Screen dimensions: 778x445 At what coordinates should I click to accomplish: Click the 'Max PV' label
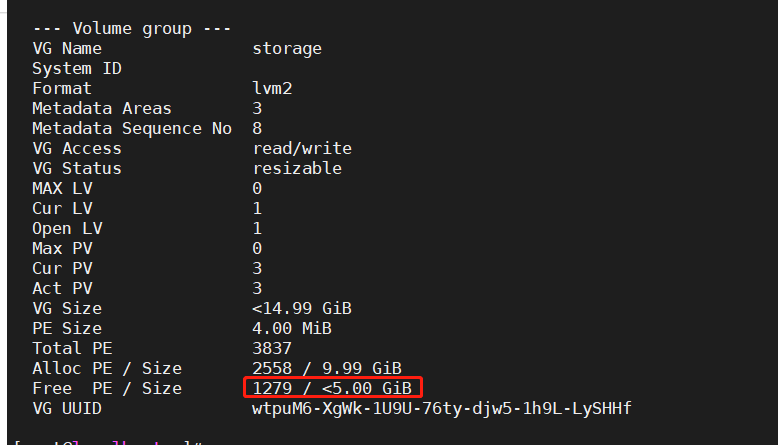[62, 248]
